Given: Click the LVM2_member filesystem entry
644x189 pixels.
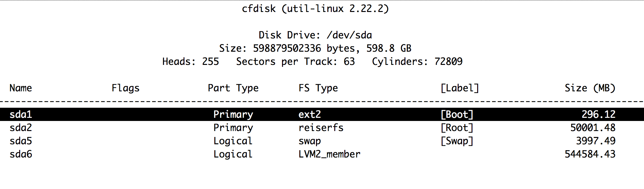Looking at the screenshot, I should [329, 154].
